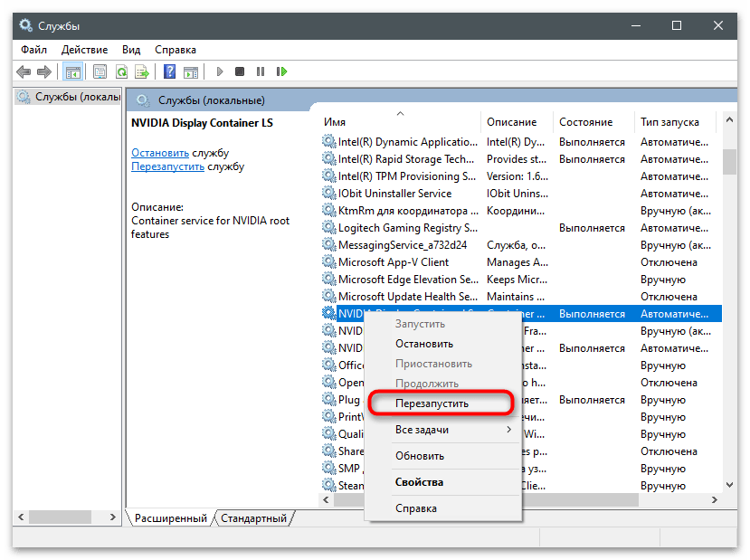Click the Refresh toolbar icon
Image resolution: width=750 pixels, height=560 pixels.
click(x=120, y=71)
